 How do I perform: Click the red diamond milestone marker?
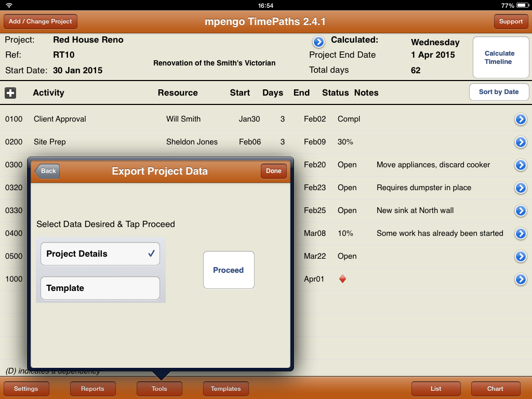click(x=342, y=280)
